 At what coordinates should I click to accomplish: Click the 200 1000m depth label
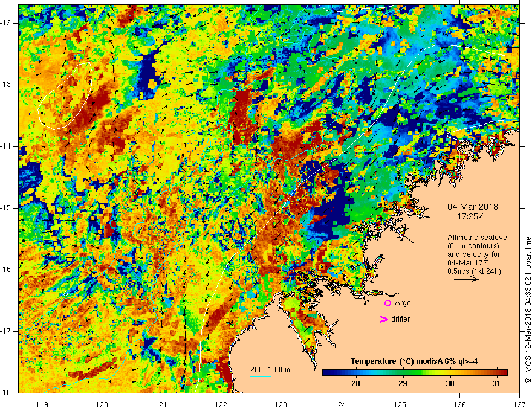coord(270,370)
